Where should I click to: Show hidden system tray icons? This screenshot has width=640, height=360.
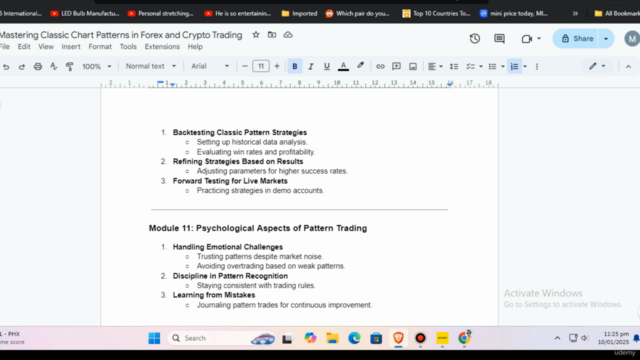(x=557, y=338)
